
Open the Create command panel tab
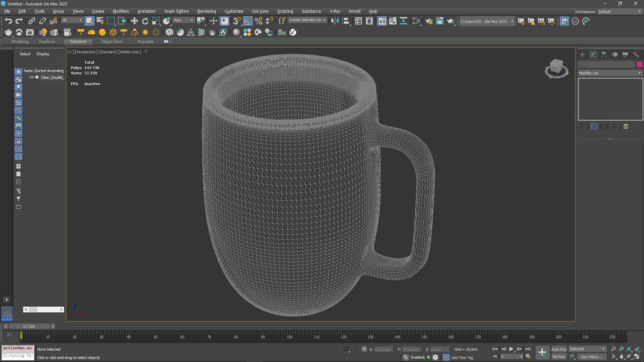[x=582, y=55]
